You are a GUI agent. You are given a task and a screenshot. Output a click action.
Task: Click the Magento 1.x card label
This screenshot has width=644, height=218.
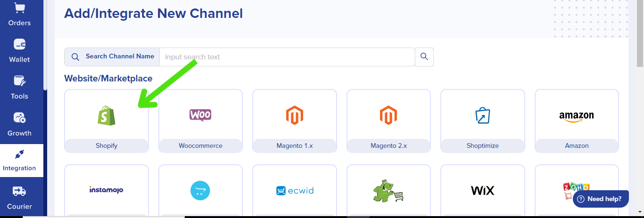point(295,145)
